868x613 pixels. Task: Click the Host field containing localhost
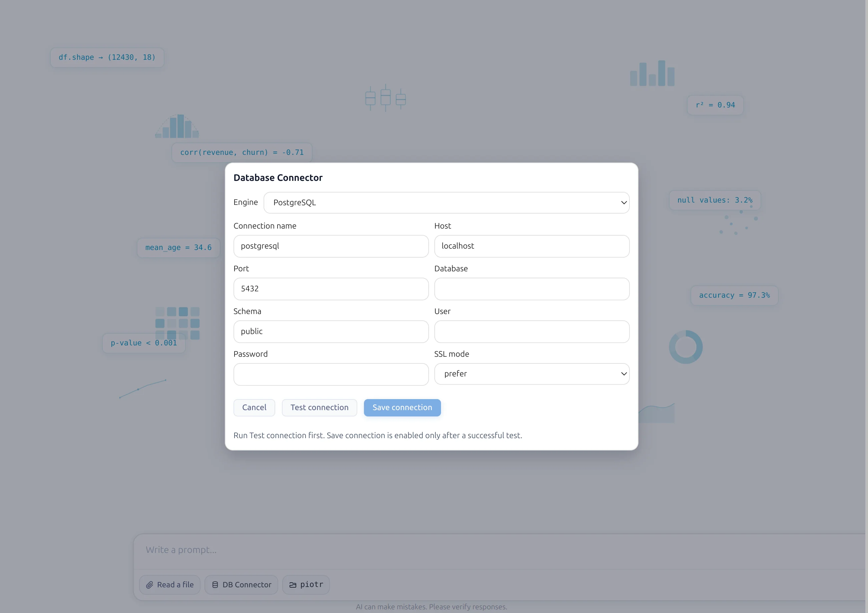click(x=531, y=246)
